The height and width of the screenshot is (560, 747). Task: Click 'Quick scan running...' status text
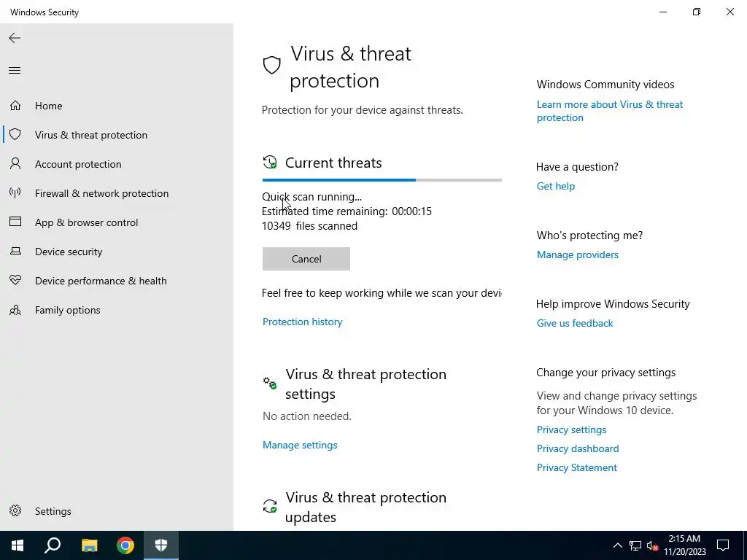tap(311, 197)
